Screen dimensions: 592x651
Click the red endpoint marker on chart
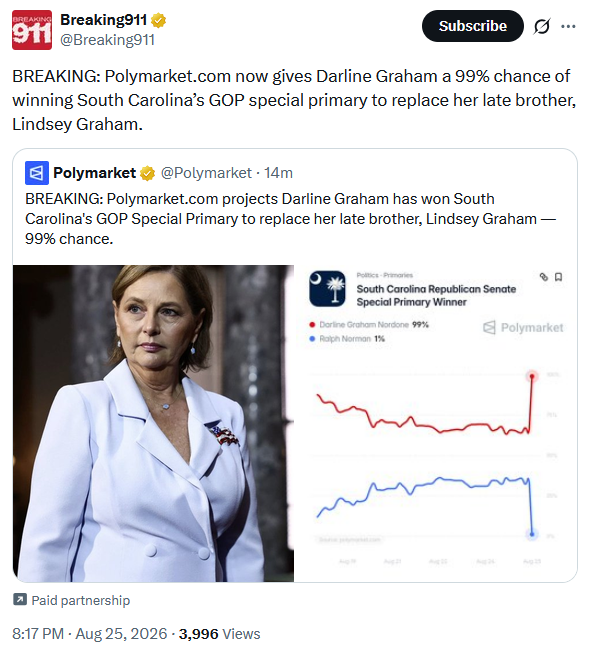tap(532, 376)
